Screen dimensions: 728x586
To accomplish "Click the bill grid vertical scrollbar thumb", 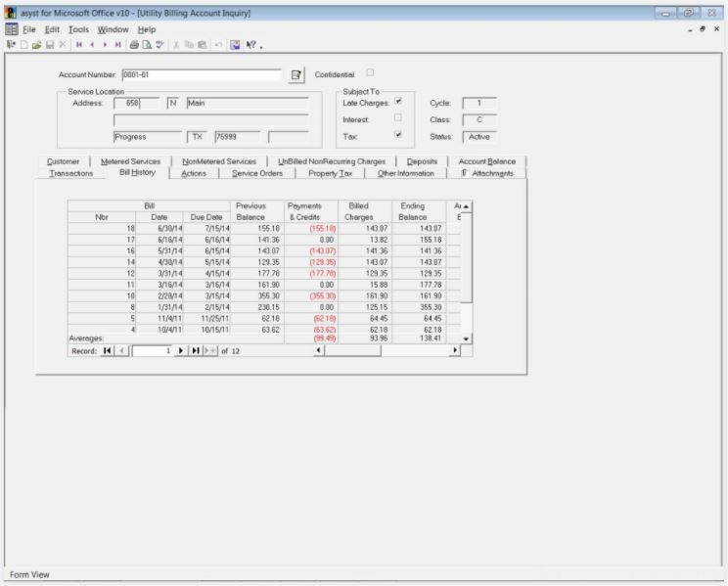I will point(466,257).
